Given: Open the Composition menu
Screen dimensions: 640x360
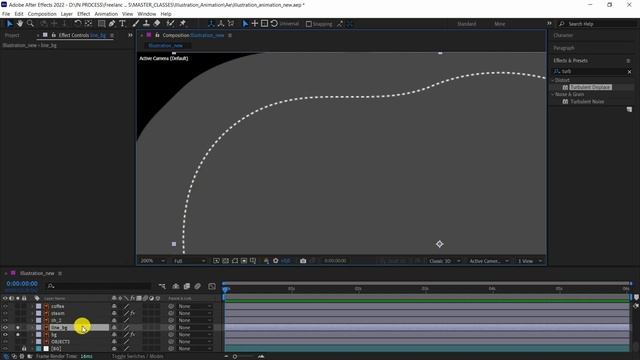Looking at the screenshot, I should click(x=42, y=14).
